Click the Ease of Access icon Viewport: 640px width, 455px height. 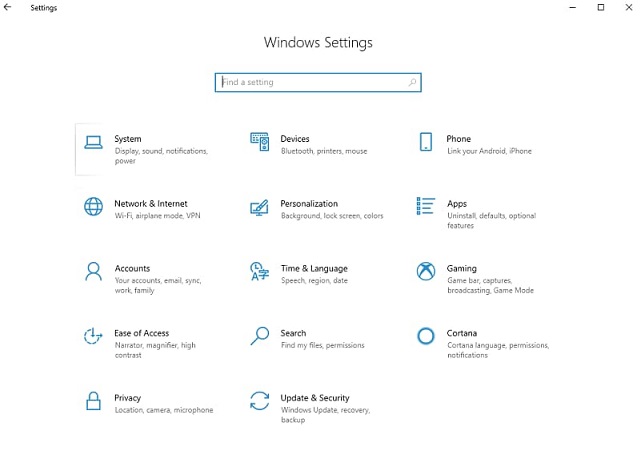pyautogui.click(x=93, y=336)
